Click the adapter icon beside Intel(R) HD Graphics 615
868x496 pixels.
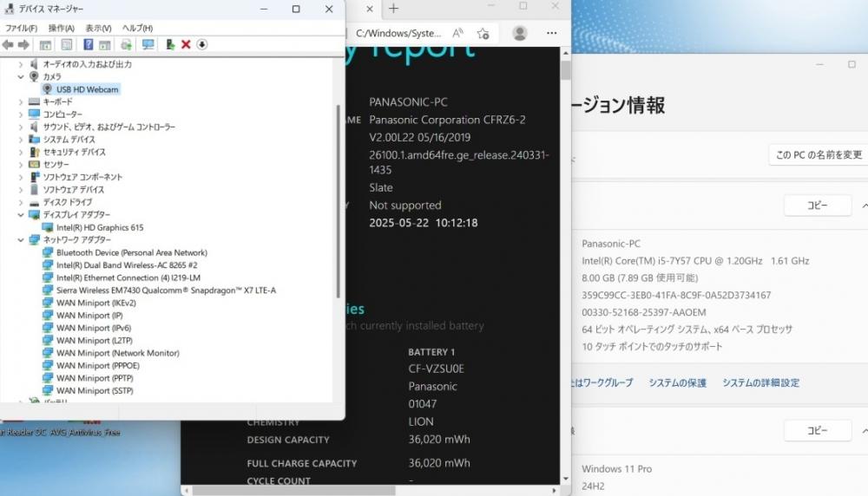tap(48, 227)
